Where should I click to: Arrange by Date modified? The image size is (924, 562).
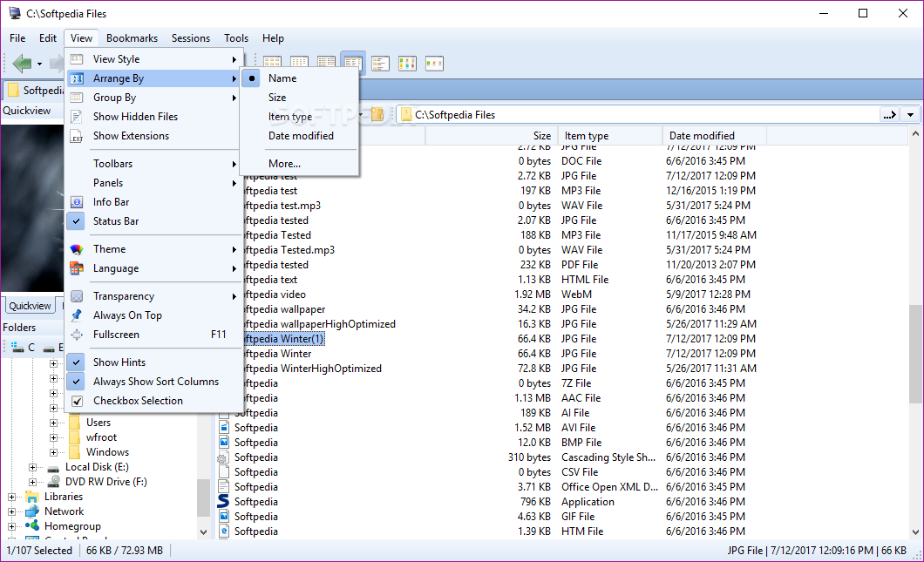pos(301,136)
